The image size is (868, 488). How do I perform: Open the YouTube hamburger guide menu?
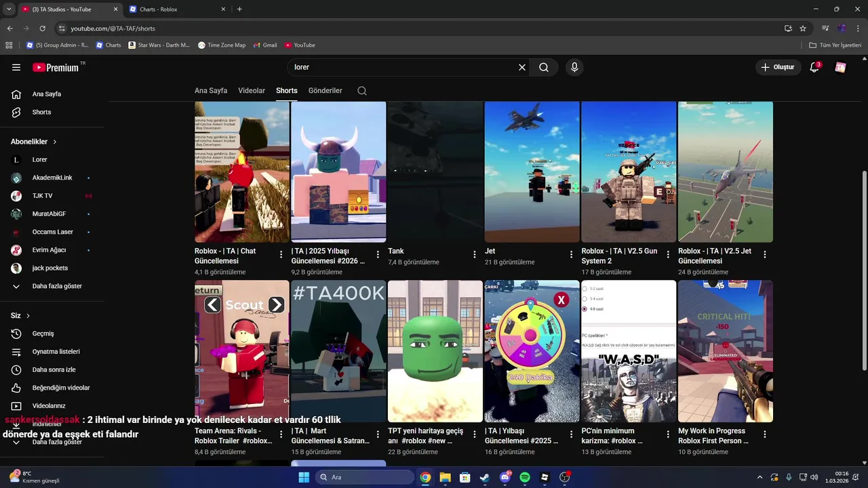16,67
